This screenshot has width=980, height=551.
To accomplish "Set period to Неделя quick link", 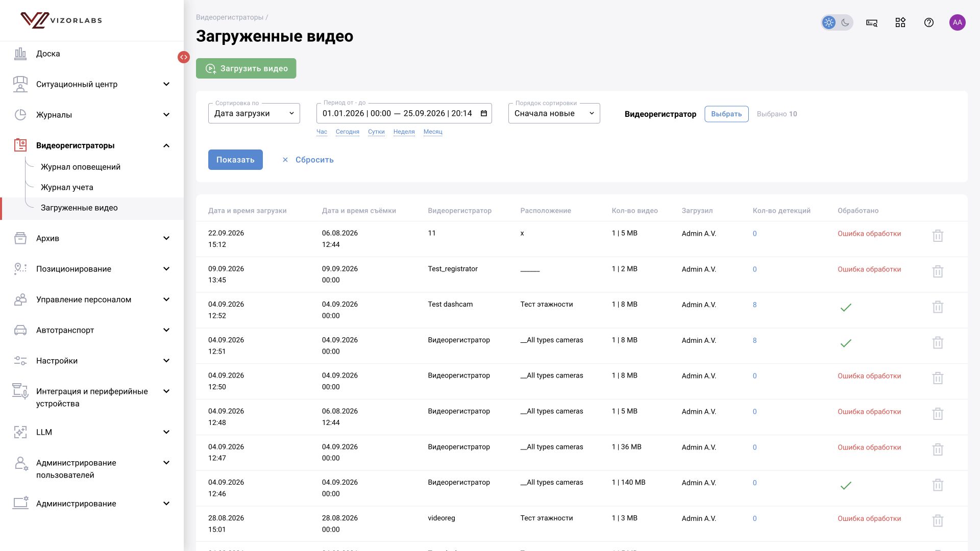I will (x=404, y=132).
